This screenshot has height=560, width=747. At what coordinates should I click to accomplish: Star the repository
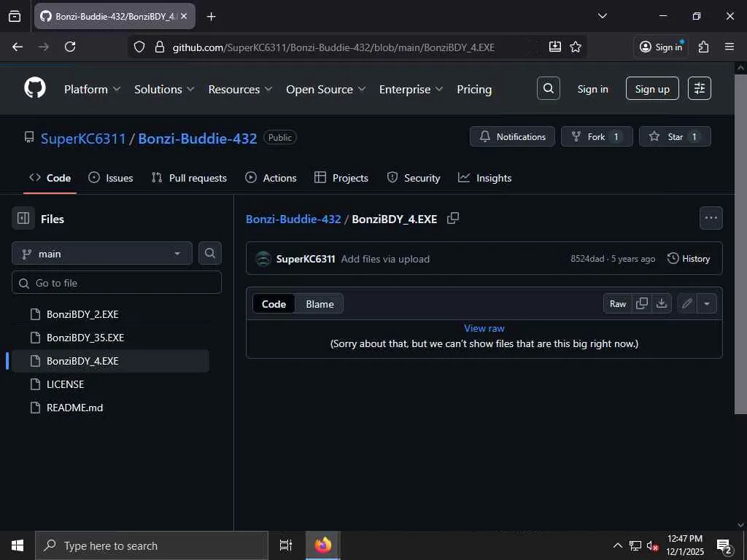[x=675, y=136]
